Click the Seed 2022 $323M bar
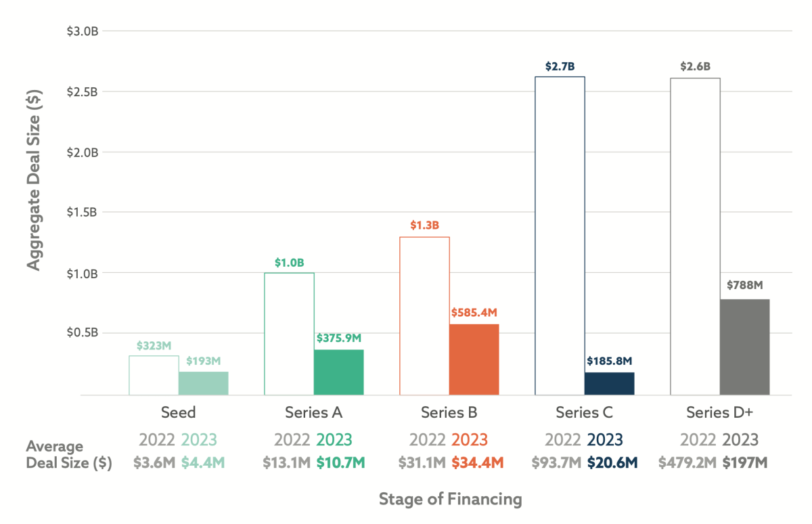The width and height of the screenshot is (812, 524). 154,375
